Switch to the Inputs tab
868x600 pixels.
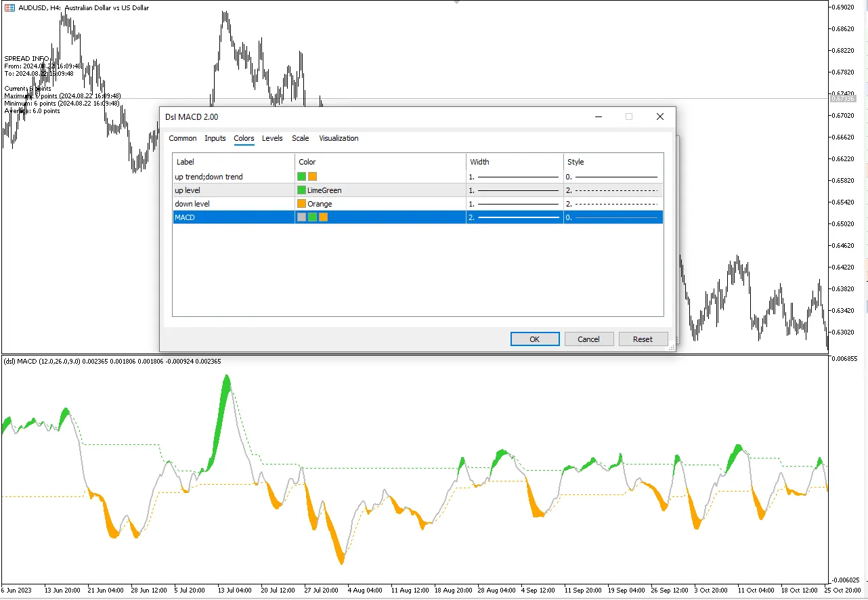click(x=215, y=138)
